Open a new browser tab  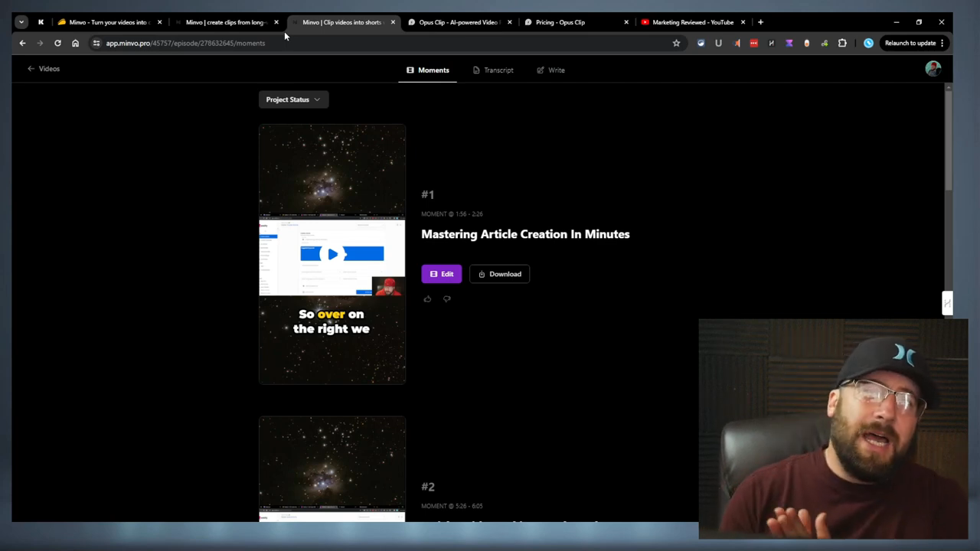[760, 22]
